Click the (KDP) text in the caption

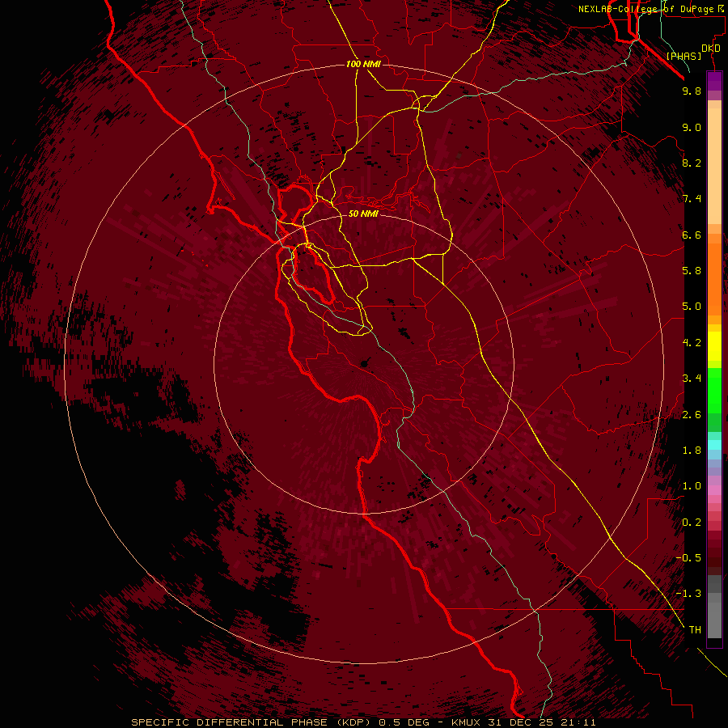(x=353, y=722)
